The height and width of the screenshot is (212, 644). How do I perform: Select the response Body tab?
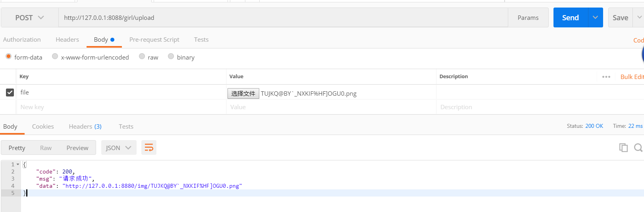10,127
